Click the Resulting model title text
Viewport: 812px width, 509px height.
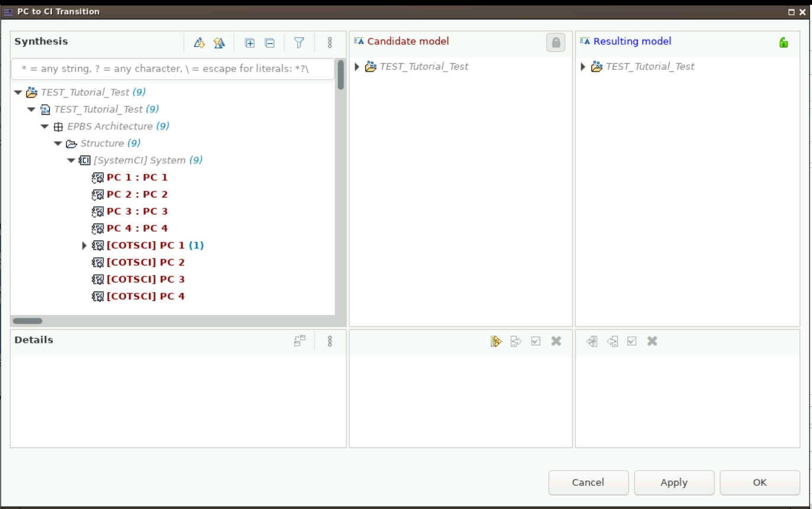point(632,41)
